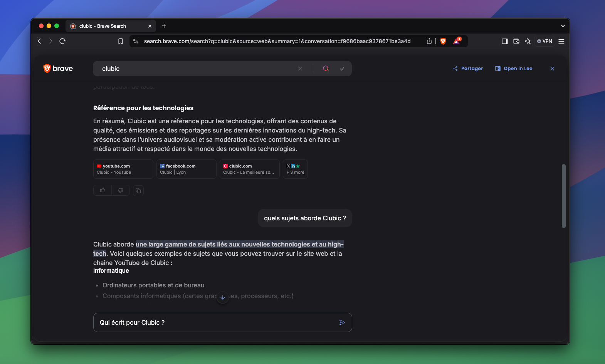The image size is (605, 364).
Task: Send the follow-up question arrow
Action: point(342,322)
